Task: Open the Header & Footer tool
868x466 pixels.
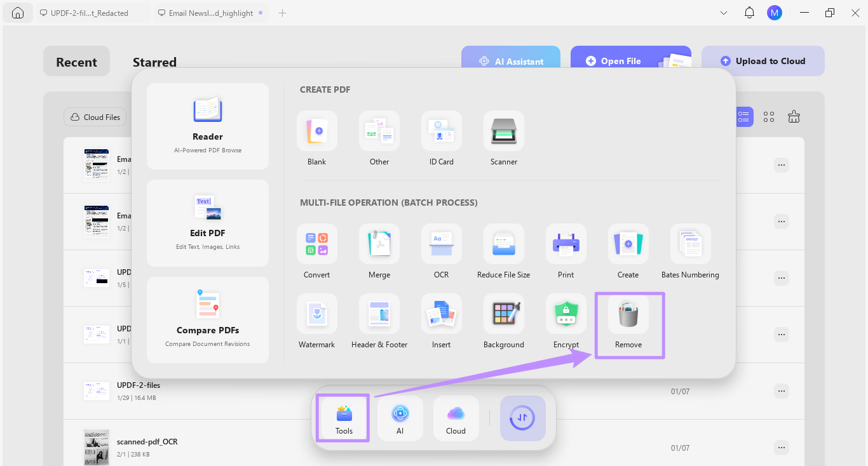Action: pos(379,314)
